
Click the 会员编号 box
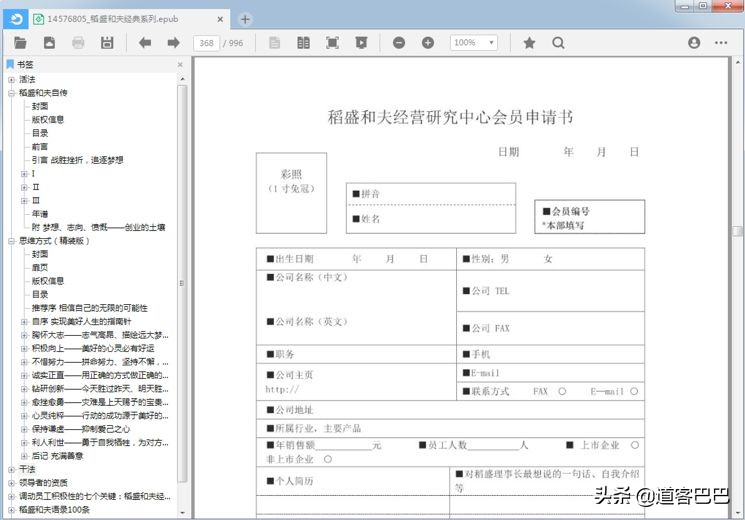(590, 217)
